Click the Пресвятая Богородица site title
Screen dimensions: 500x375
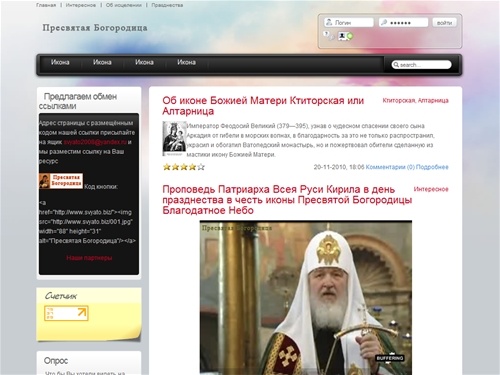pyautogui.click(x=95, y=28)
